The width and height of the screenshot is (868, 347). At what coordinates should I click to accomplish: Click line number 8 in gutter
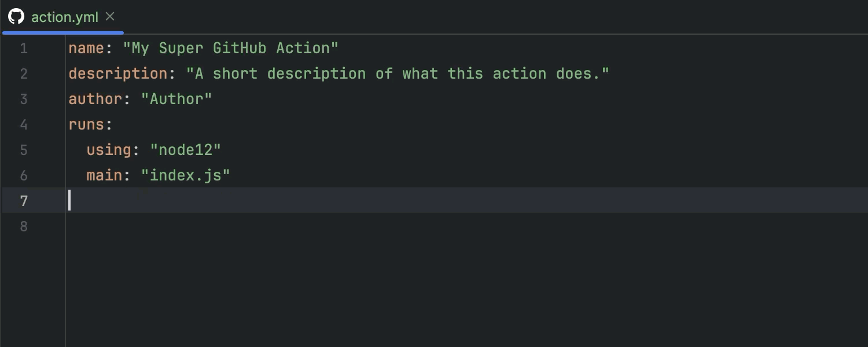coord(24,227)
